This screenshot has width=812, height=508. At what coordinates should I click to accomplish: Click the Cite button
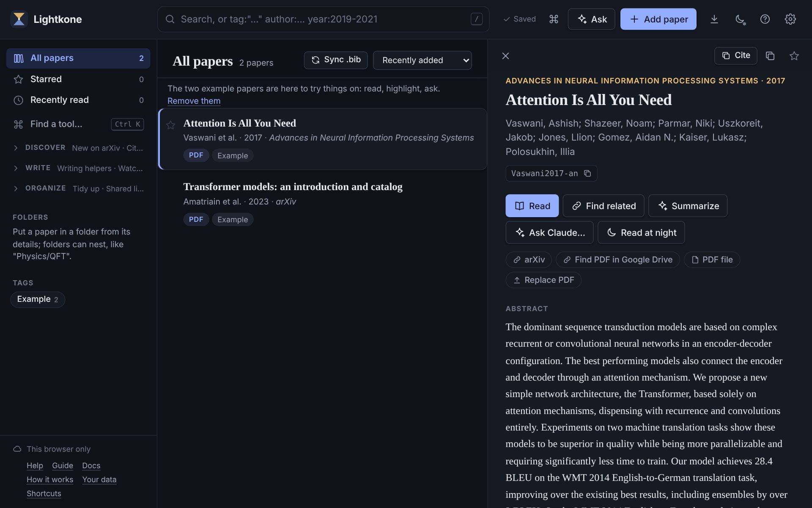(735, 55)
